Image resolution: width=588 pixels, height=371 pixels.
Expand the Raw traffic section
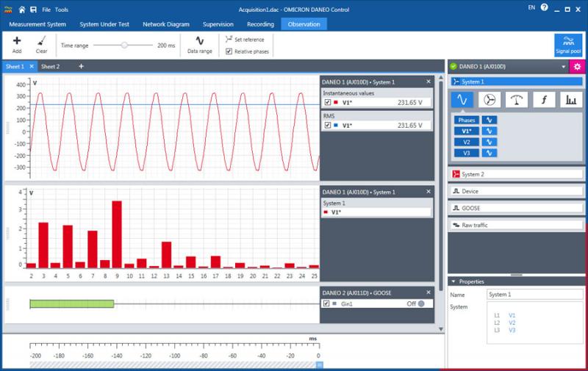[517, 225]
